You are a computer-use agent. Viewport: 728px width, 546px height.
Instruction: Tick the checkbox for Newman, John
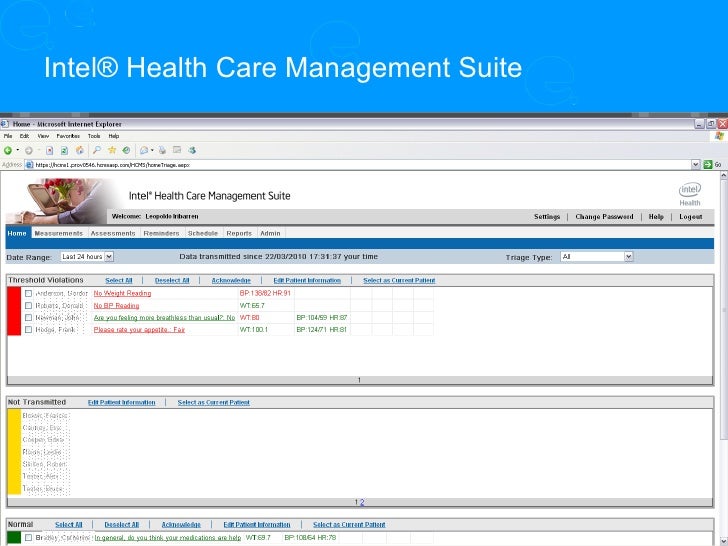28,318
